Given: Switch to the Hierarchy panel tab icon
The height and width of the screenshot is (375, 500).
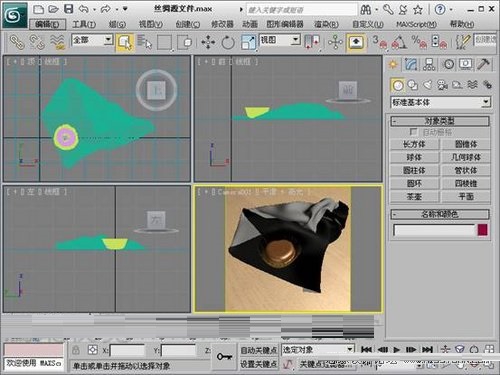Looking at the screenshot, I should coord(429,64).
